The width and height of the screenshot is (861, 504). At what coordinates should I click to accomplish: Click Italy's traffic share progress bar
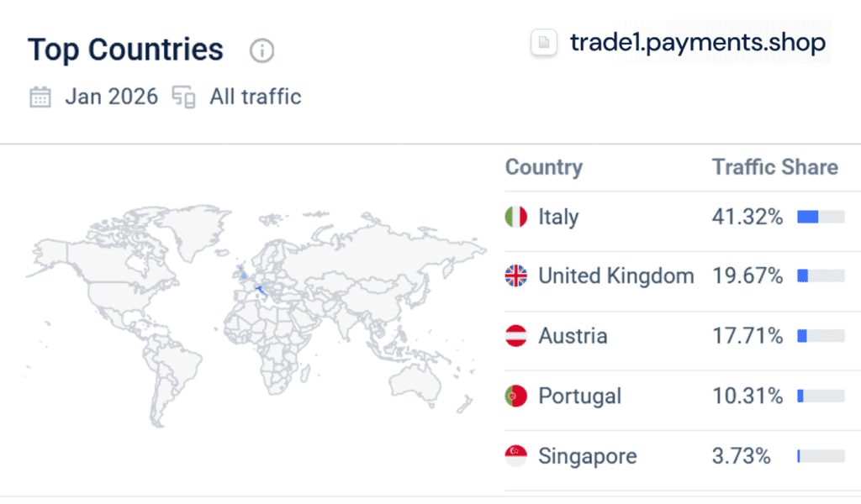[x=820, y=216]
